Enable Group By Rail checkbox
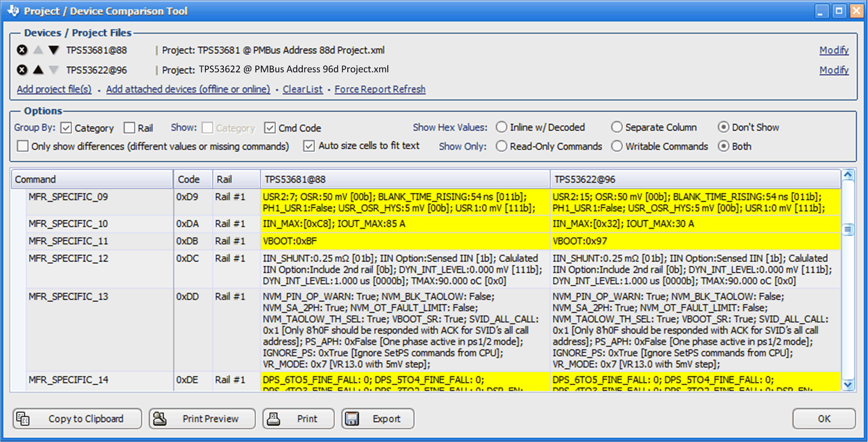 (129, 128)
